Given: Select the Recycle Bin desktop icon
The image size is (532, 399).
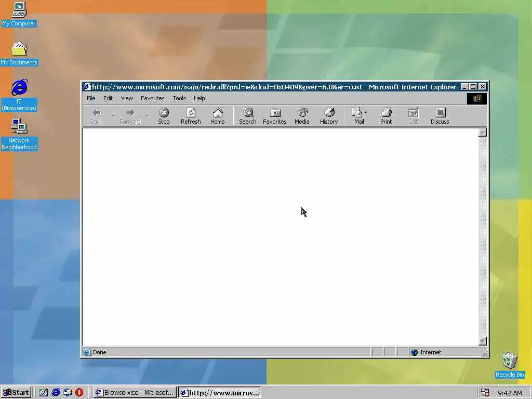Looking at the screenshot, I should (x=510, y=365).
